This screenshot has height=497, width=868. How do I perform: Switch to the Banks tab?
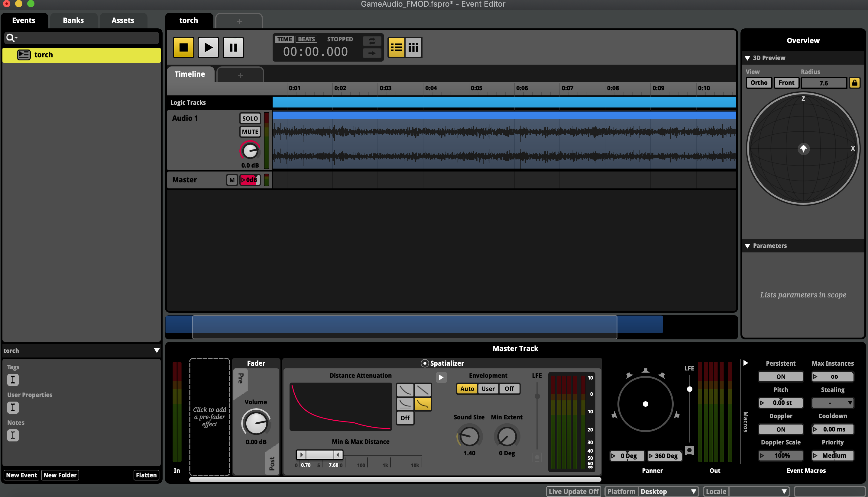[x=73, y=21]
